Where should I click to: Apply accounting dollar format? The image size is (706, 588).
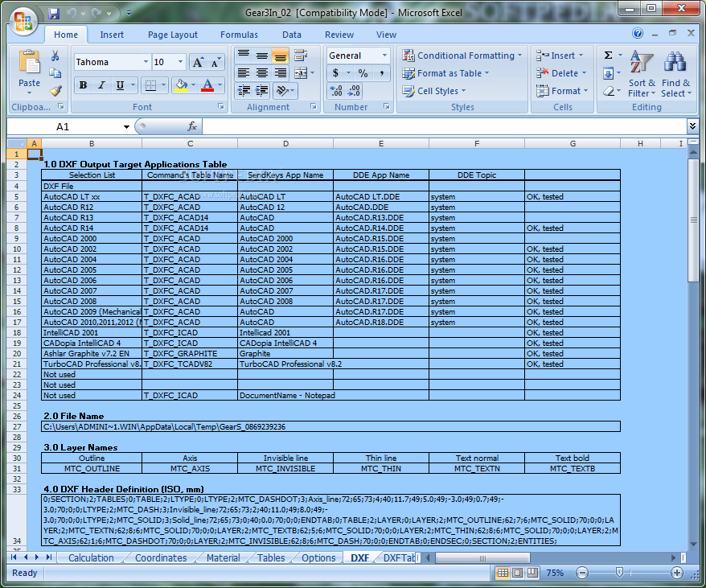335,73
